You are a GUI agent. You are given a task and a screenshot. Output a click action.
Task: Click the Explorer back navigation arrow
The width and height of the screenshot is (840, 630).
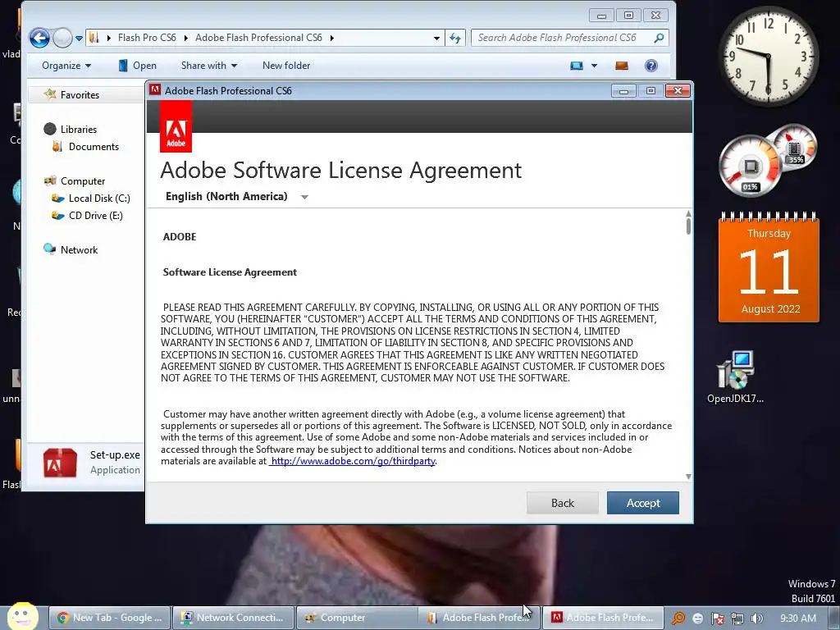pyautogui.click(x=39, y=38)
